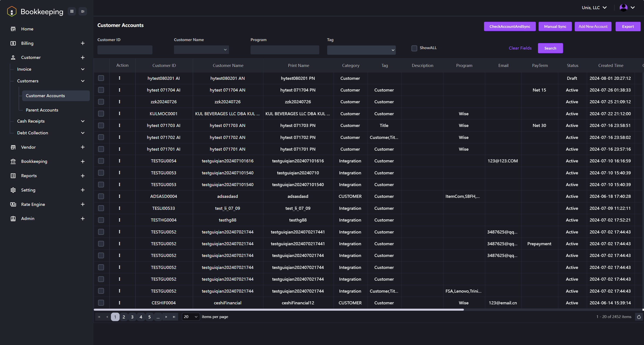Viewport: 644px width, 345px height.
Task: Click the Add New Account button
Action: (593, 27)
